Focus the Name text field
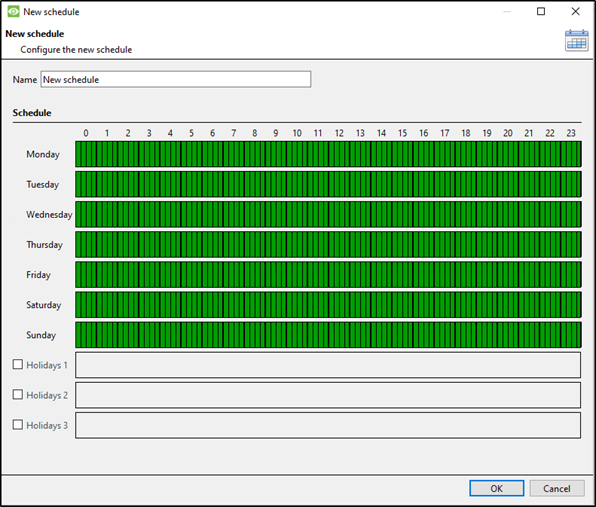Viewport: 596px width, 507px height. tap(176, 79)
